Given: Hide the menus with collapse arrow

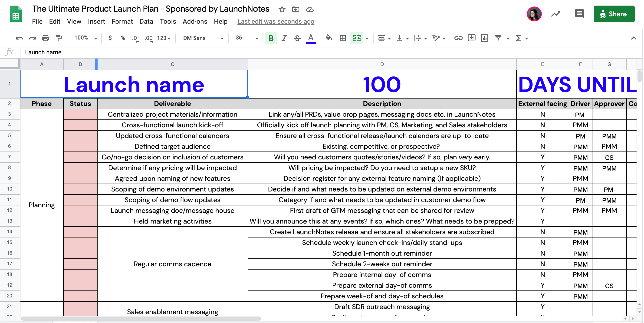Looking at the screenshot, I should tap(634, 38).
